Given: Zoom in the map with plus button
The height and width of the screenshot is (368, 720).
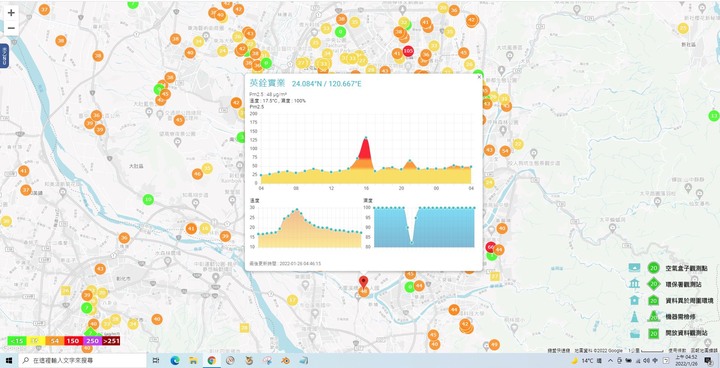Looking at the screenshot, I should click(11, 13).
